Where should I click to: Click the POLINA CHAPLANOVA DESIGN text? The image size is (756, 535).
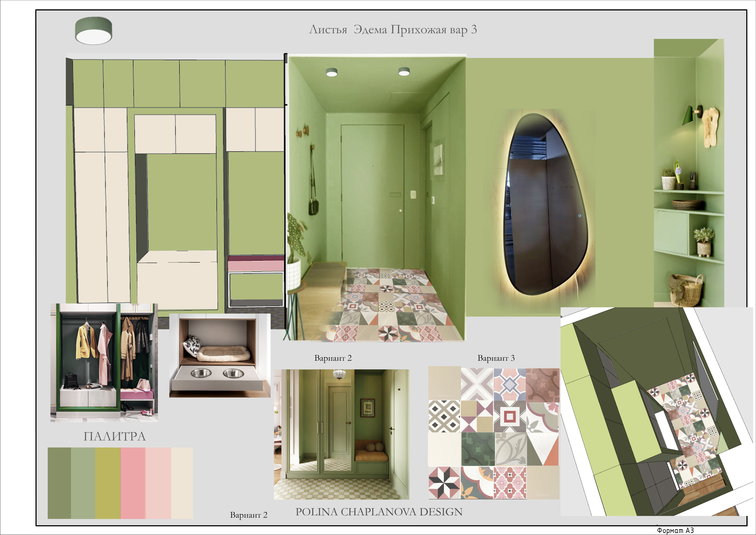point(379,512)
